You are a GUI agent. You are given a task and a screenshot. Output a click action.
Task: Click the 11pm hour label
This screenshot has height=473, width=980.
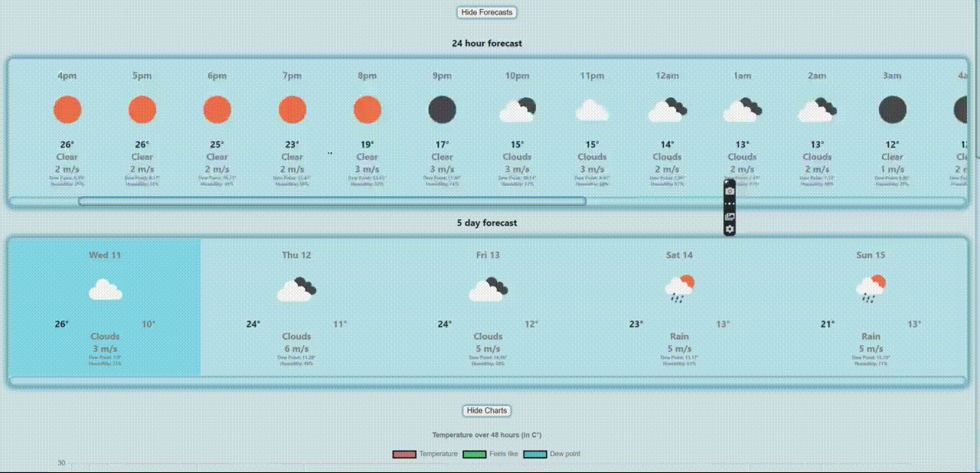[593, 76]
